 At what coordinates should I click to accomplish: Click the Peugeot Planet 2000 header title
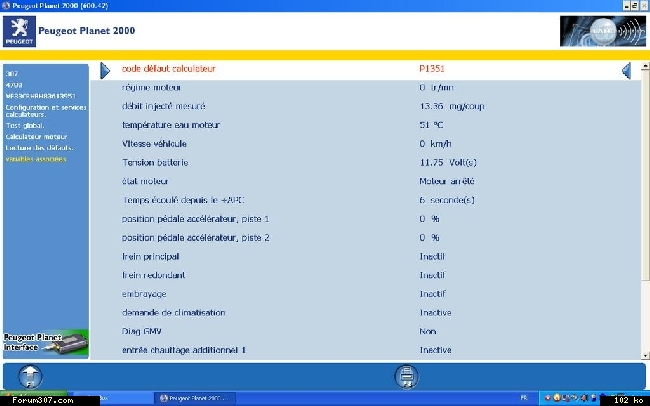click(87, 31)
